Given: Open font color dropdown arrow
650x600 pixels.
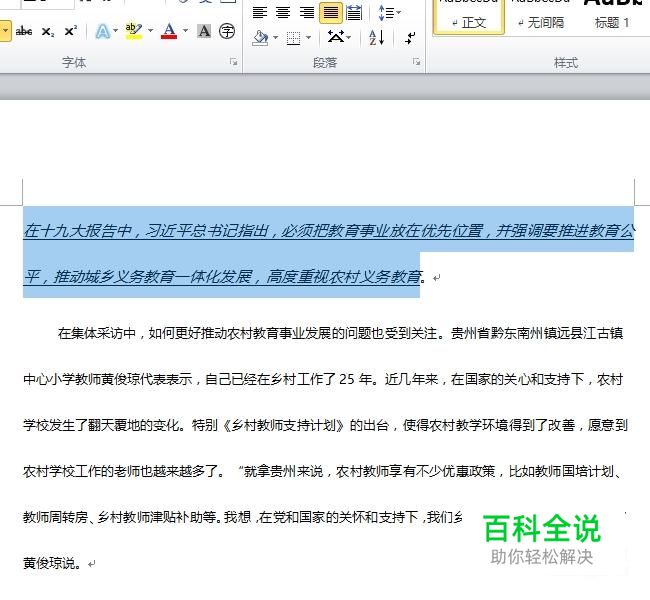Looking at the screenshot, I should [x=185, y=30].
